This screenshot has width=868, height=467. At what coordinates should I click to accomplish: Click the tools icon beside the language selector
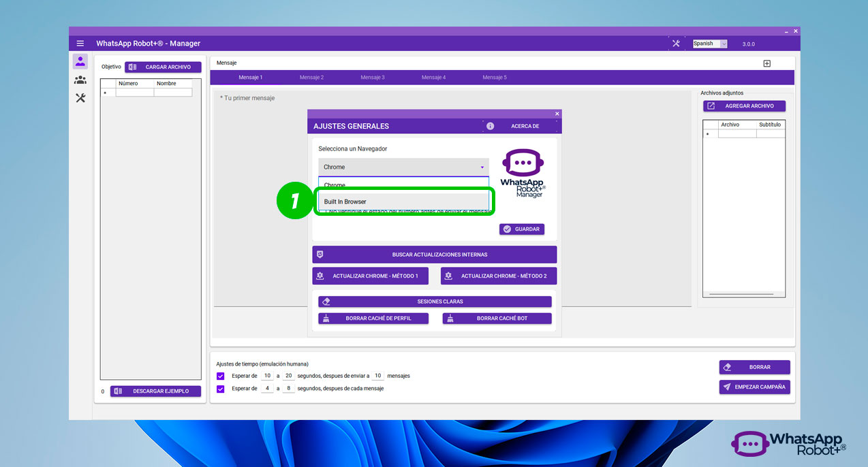[676, 44]
